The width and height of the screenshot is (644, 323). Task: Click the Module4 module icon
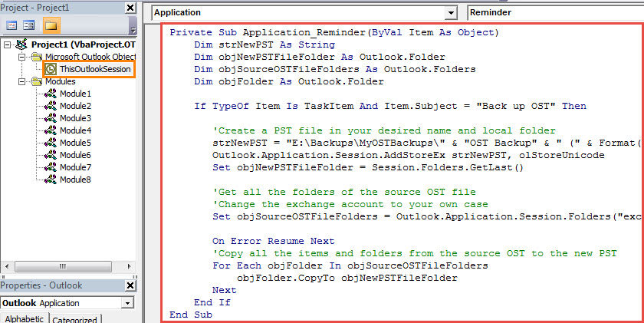coord(51,130)
